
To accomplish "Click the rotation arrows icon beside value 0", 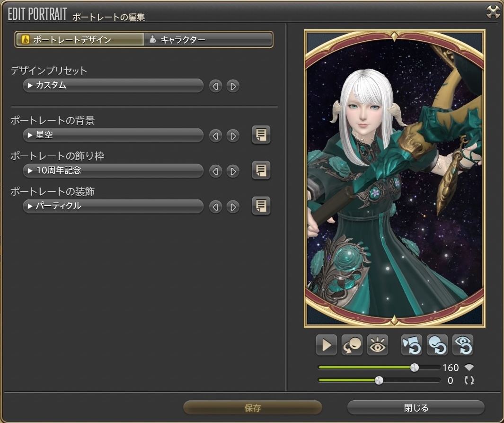I will pyautogui.click(x=469, y=380).
